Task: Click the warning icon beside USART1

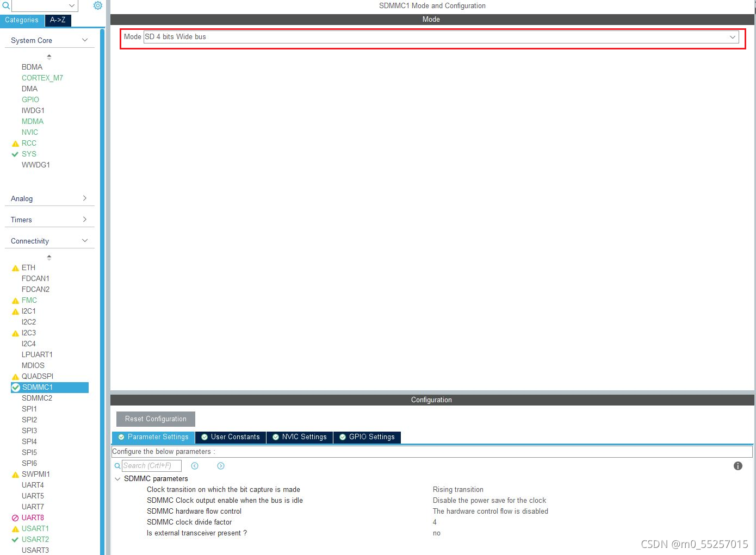Action: [x=15, y=529]
